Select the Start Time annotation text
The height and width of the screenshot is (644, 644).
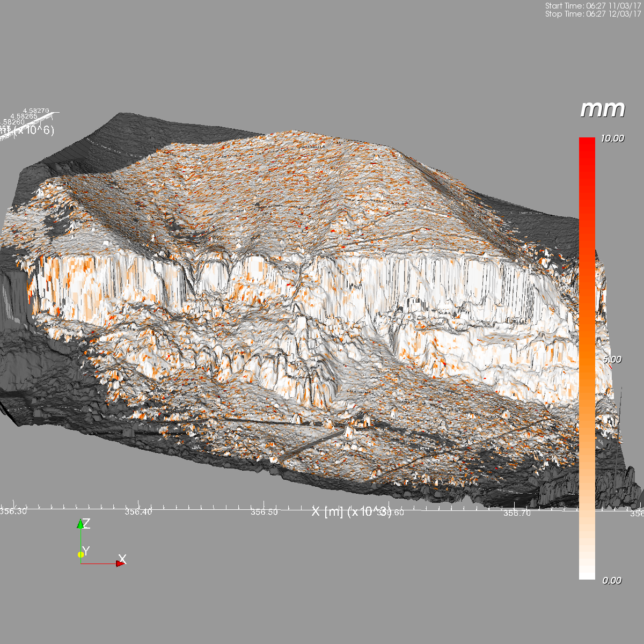coord(593,6)
